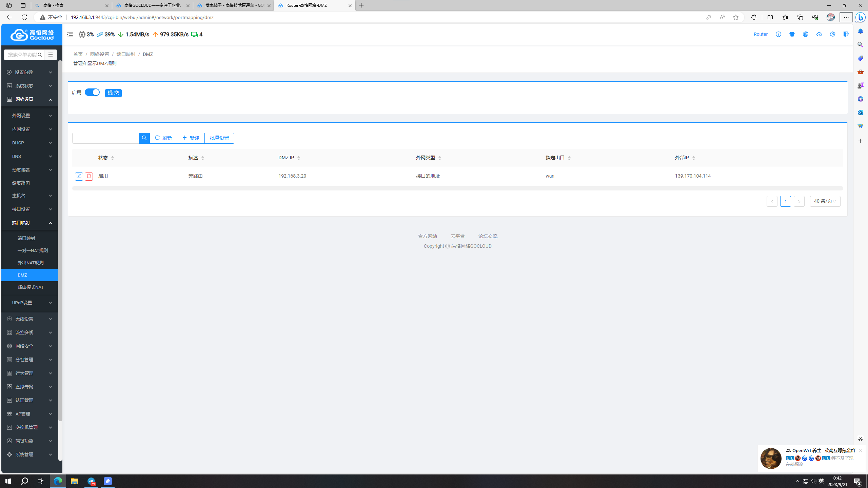Image resolution: width=868 pixels, height=488 pixels.
Task: Click the logout icon at the top right
Action: (846, 34)
